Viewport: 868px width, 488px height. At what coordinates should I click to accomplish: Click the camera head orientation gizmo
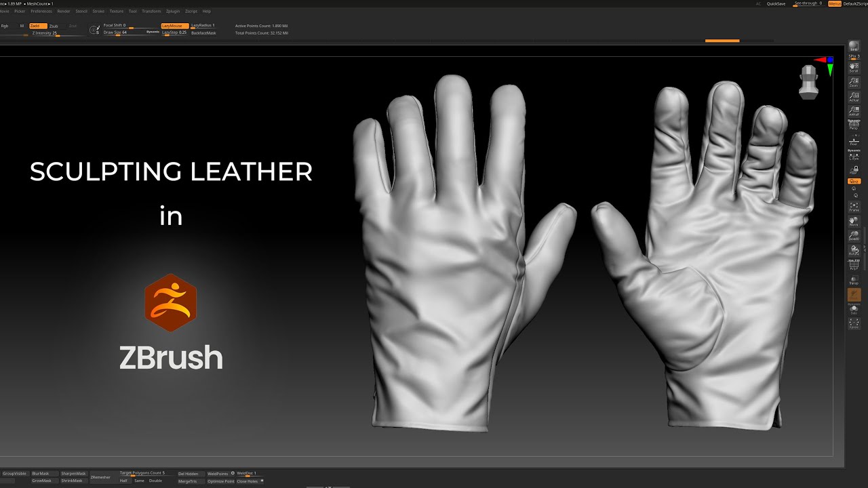click(x=808, y=81)
